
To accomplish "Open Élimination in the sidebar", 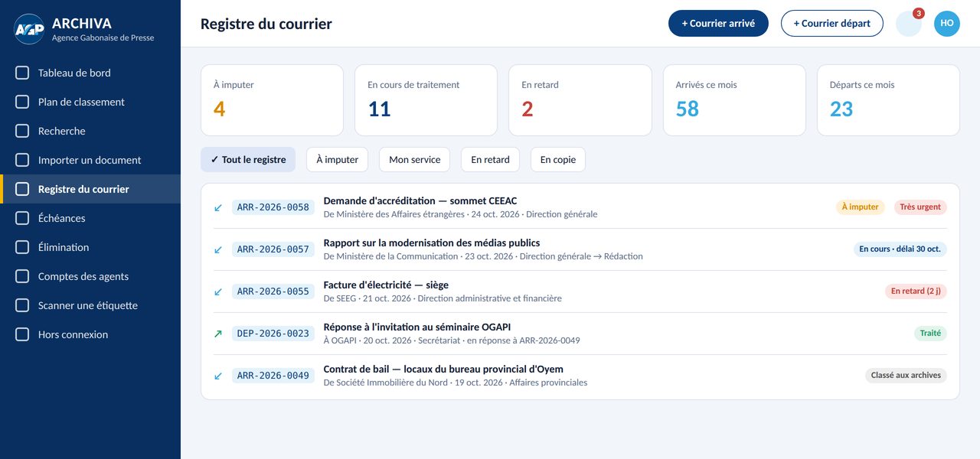I will tap(90, 247).
